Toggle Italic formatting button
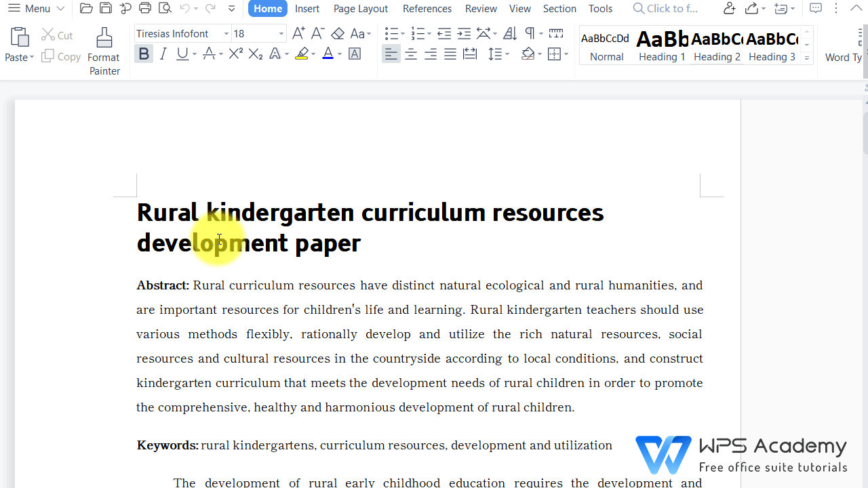 tap(163, 54)
